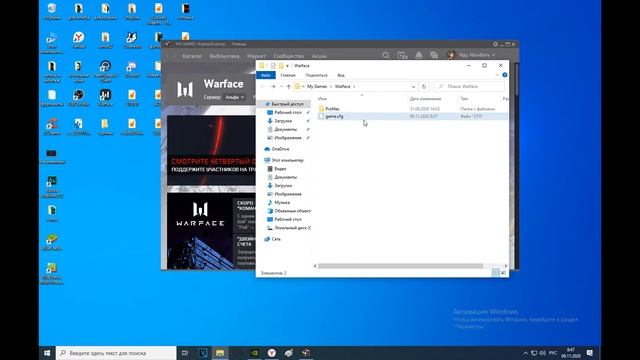Image resolution: width=640 pixels, height=360 pixels.
Task: Refresh the Warface folder view
Action: (x=424, y=87)
